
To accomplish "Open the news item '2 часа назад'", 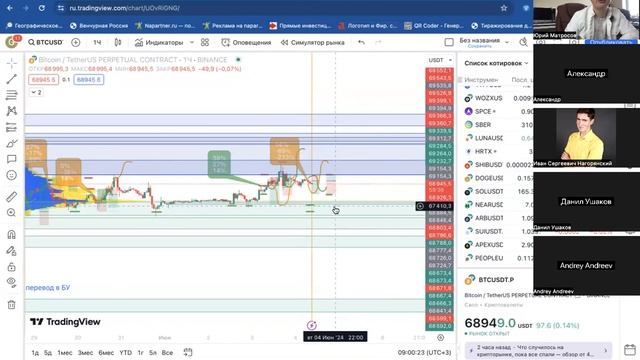I will 538,351.
